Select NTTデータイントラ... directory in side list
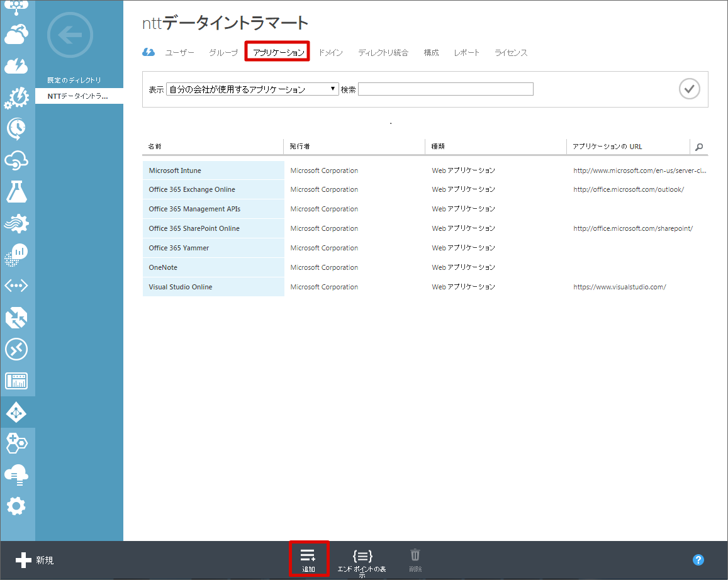This screenshot has width=728, height=580. pos(79,96)
